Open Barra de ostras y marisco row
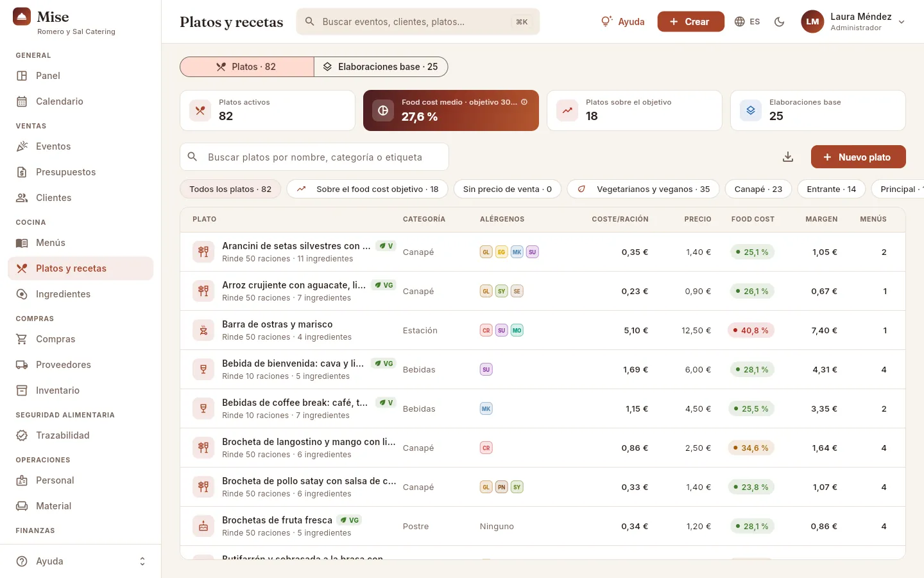924x578 pixels. point(542,330)
